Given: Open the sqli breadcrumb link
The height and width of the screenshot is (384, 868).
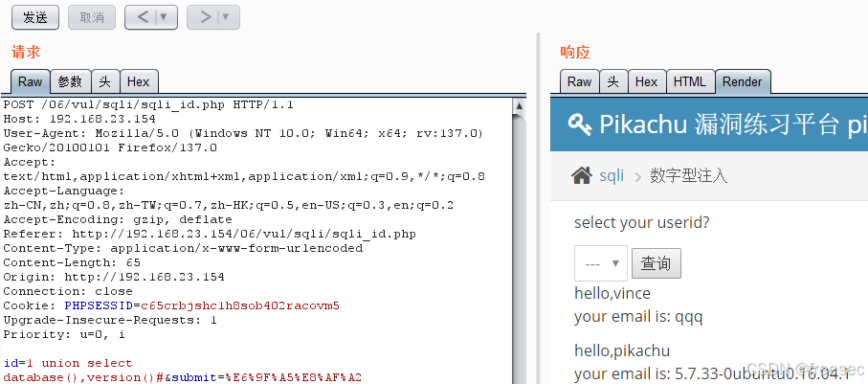Looking at the screenshot, I should click(612, 176).
